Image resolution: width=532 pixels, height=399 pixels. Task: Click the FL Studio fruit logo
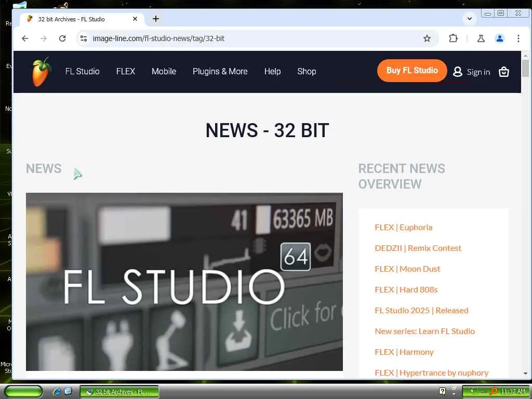42,72
